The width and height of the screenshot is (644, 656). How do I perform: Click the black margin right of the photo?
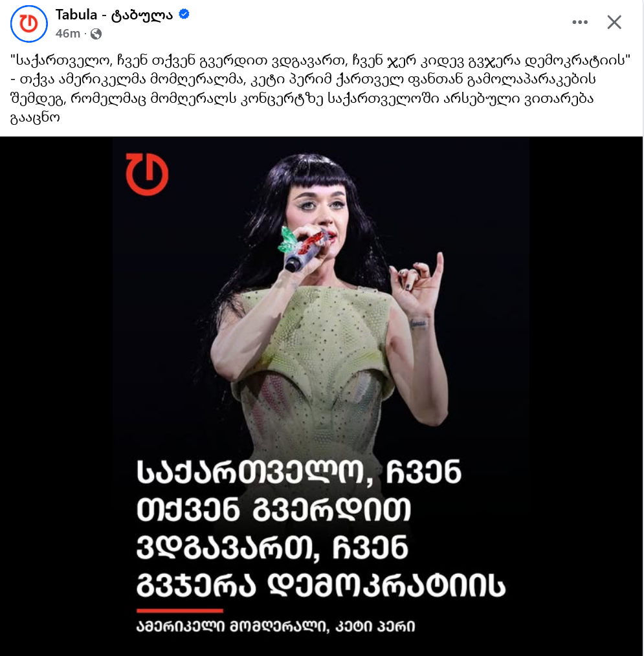click(586, 396)
